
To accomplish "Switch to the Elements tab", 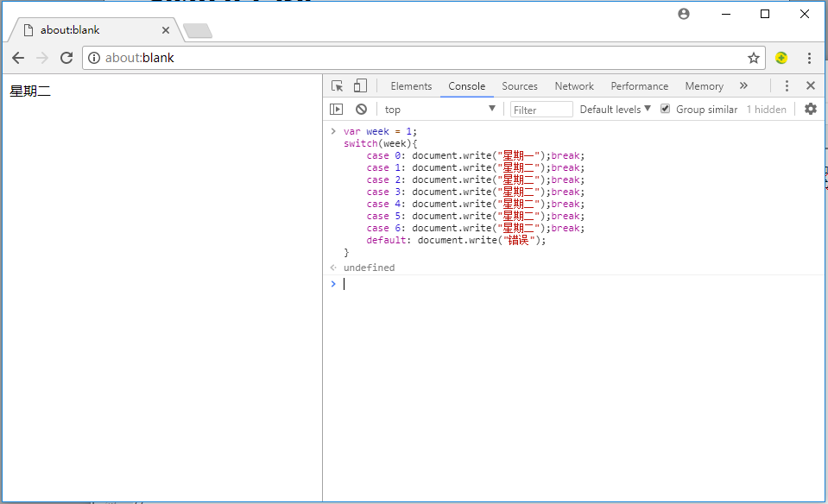I will pyautogui.click(x=411, y=86).
